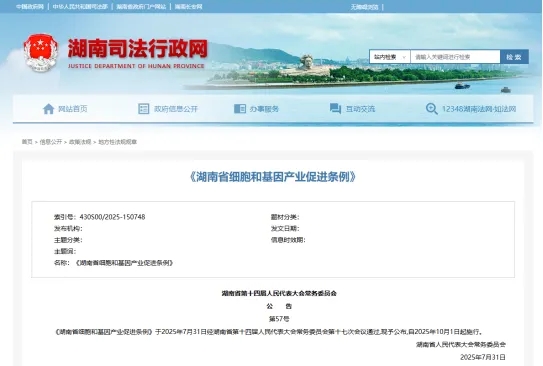Click the home icon beside 网站首页
This screenshot has height=366, width=543.
point(48,109)
